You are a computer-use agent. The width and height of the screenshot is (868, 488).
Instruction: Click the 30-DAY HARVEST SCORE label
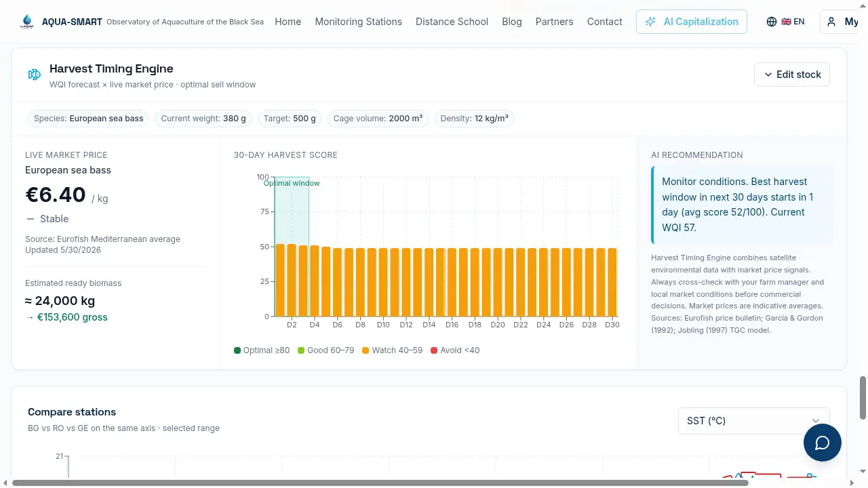(x=285, y=155)
